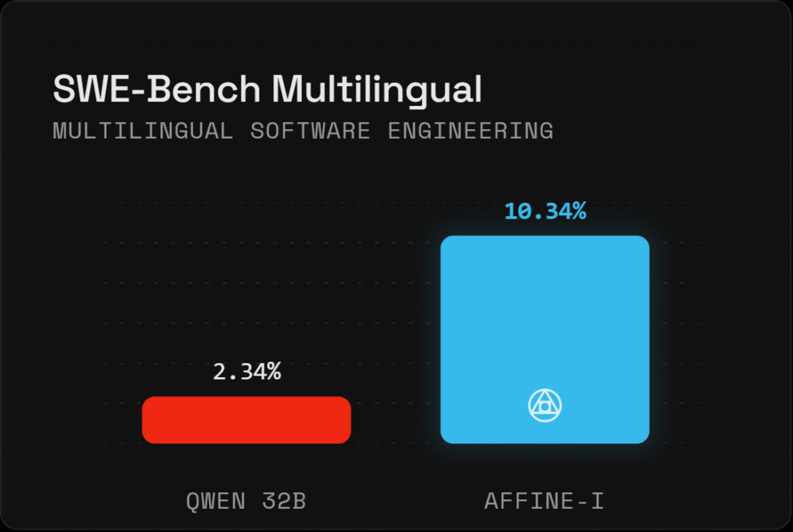The width and height of the screenshot is (793, 532).
Task: Click the left end of the red bar
Action: 148,420
